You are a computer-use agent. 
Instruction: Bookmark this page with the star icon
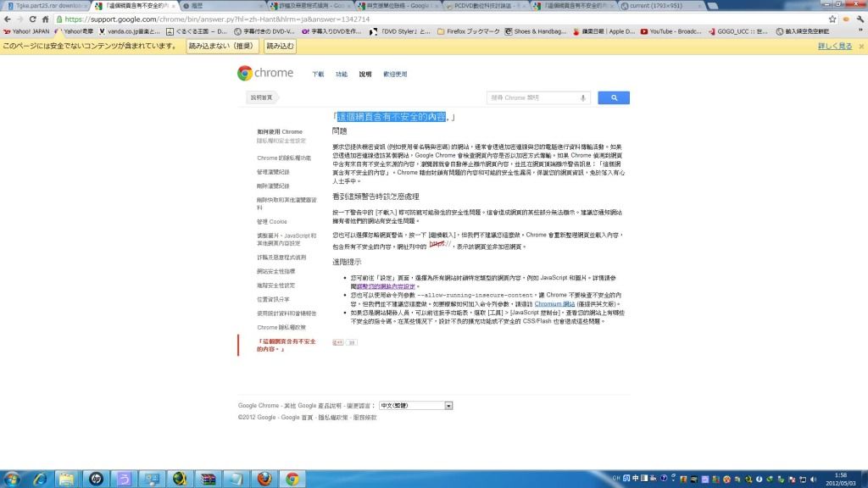pyautogui.click(x=832, y=19)
